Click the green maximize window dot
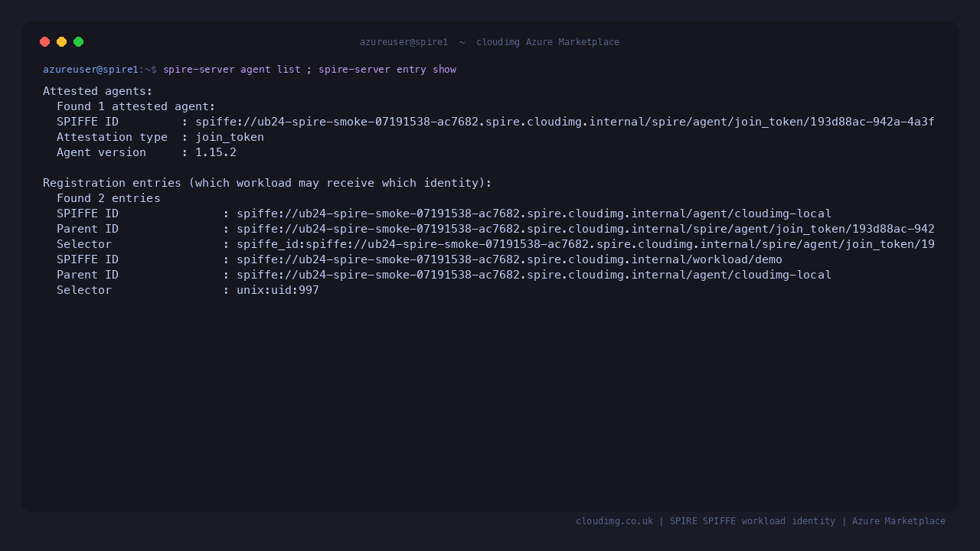Screen dimensions: 980x551 (79, 42)
